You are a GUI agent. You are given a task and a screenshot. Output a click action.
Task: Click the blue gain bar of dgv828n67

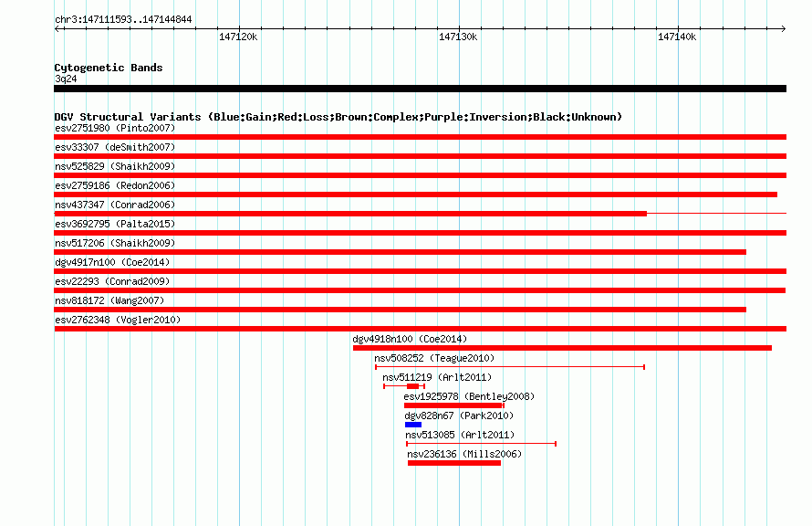tap(413, 425)
